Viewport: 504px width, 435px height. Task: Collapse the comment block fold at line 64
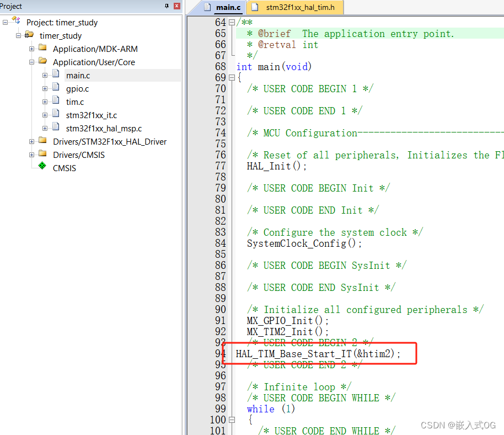232,23
